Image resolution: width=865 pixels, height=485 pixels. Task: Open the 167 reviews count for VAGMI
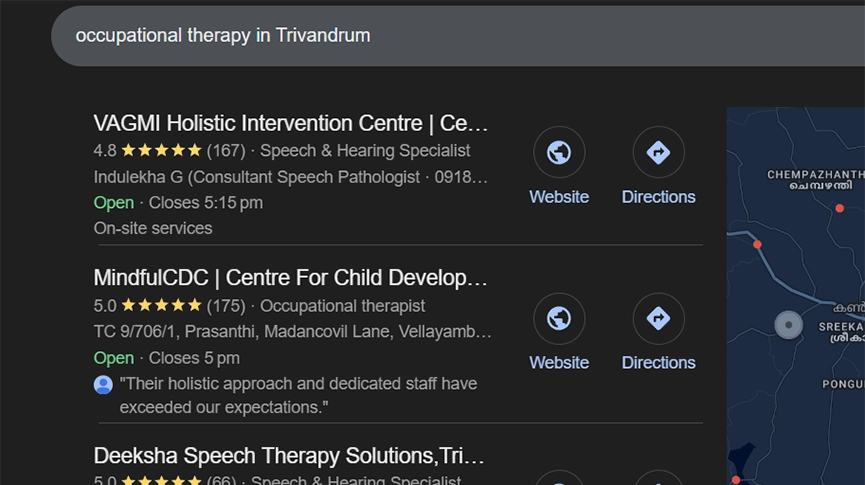coord(226,151)
